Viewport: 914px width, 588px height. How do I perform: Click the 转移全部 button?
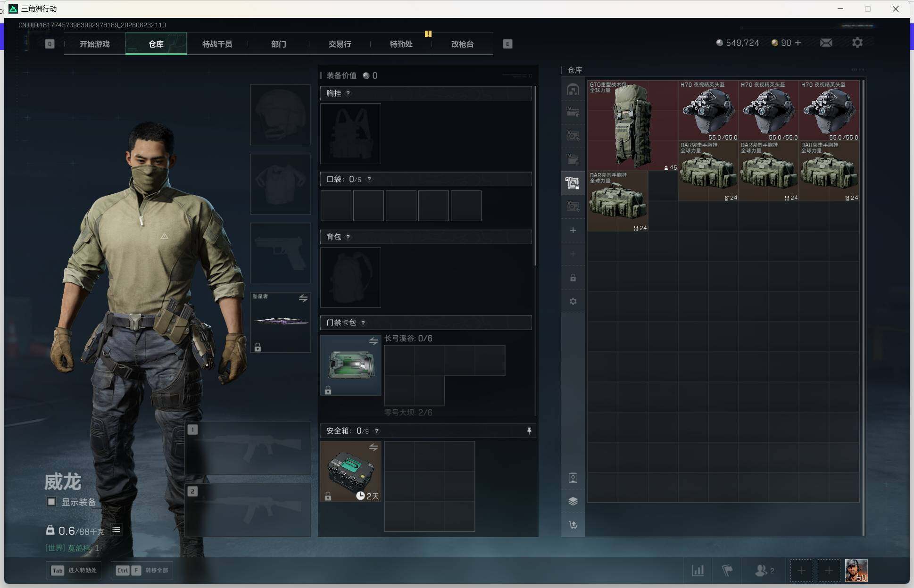tap(141, 571)
